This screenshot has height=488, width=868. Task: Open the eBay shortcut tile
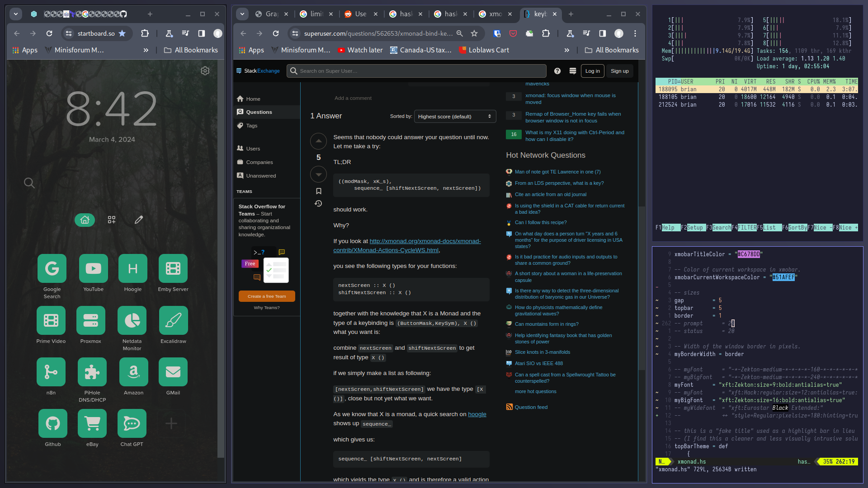point(92,424)
